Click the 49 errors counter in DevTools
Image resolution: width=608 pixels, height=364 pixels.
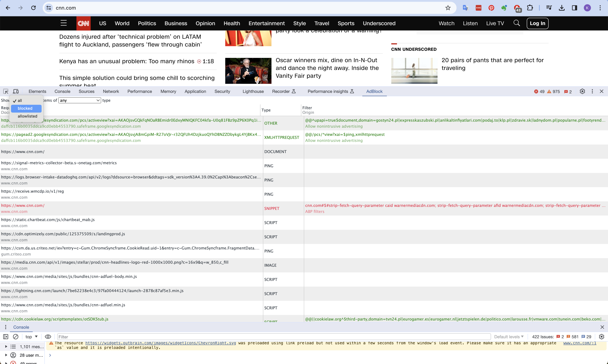tap(539, 91)
